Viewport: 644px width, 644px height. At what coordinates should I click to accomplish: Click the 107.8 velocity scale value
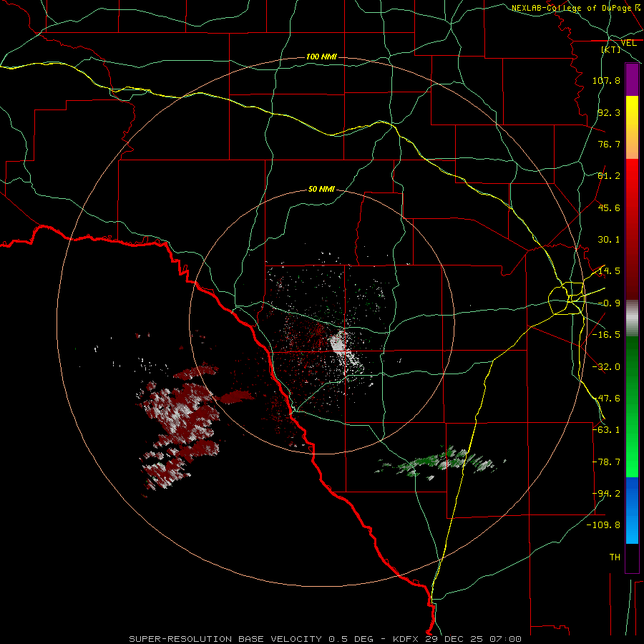(606, 80)
